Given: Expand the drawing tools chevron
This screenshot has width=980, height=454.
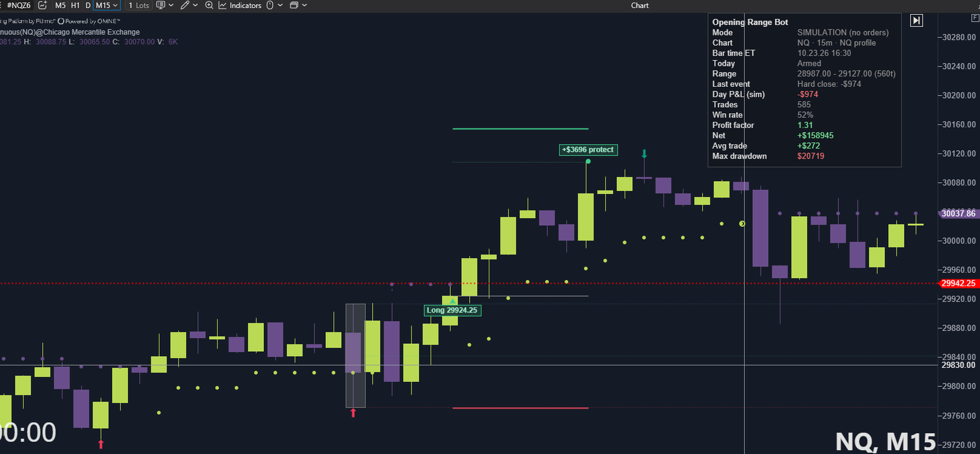Looking at the screenshot, I should point(195,5).
